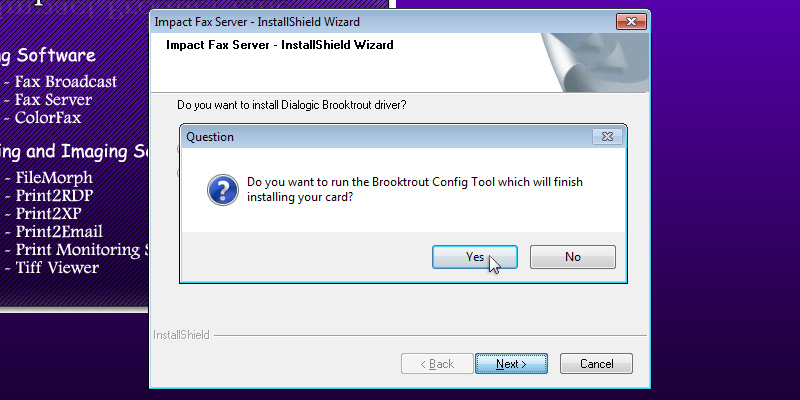Click the Question dialog title bar
Screen dimensions: 800x400
(x=380, y=137)
